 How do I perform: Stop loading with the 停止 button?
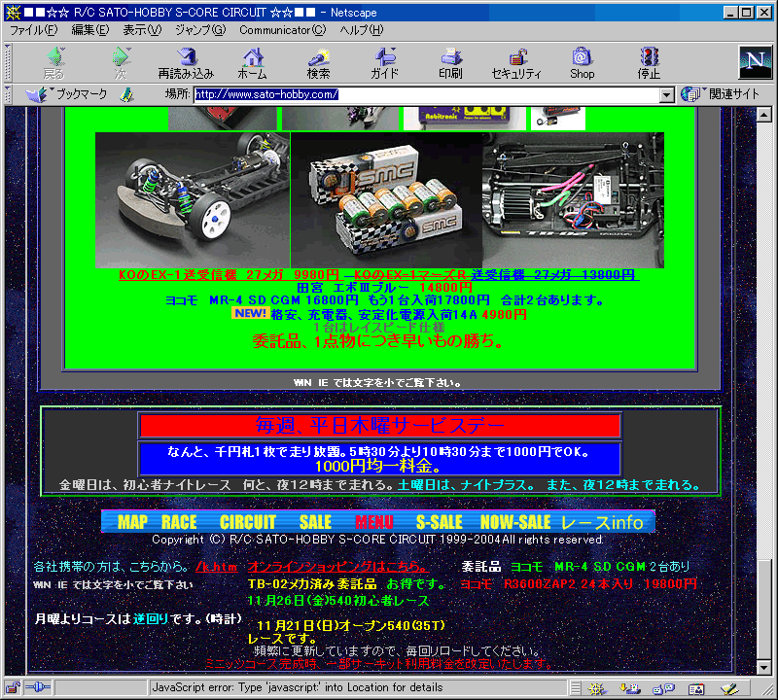[x=649, y=63]
